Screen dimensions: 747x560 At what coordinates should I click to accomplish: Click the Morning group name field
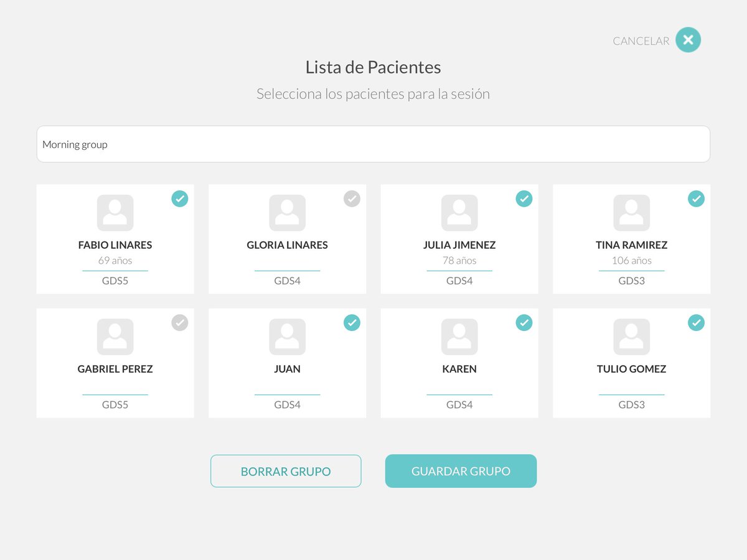[374, 144]
